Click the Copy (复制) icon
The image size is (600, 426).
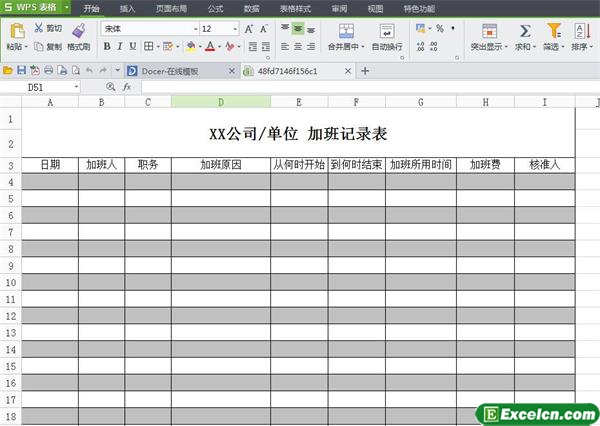coord(38,47)
